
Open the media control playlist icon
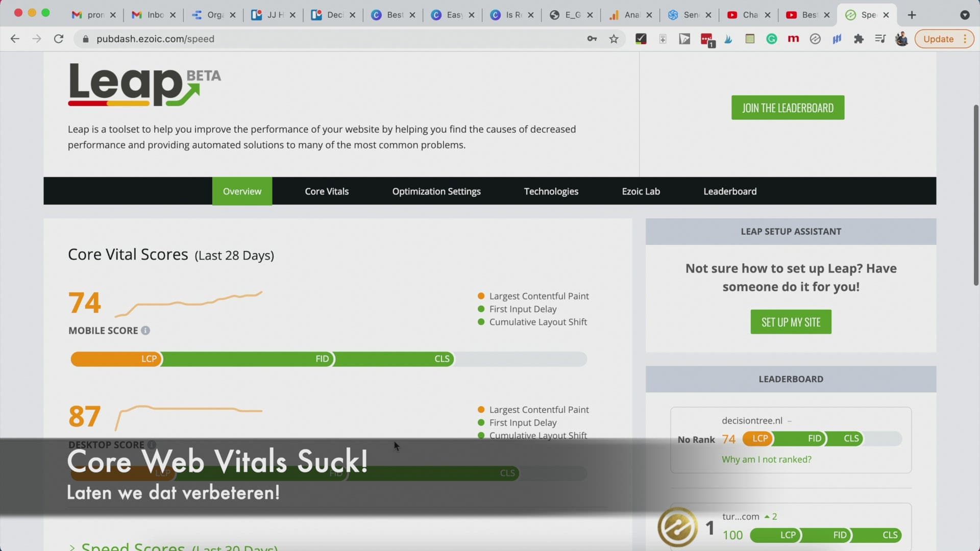(x=880, y=39)
